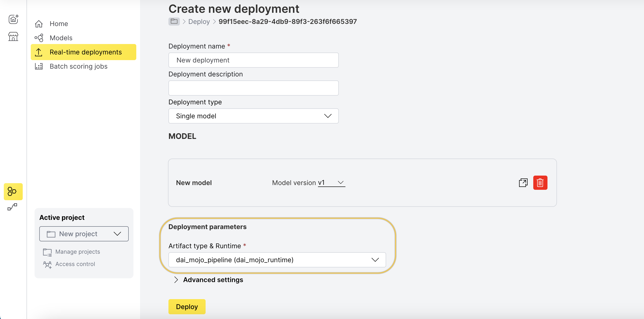The image size is (644, 319).
Task: Open the AI home icon in left rail
Action: click(x=13, y=19)
